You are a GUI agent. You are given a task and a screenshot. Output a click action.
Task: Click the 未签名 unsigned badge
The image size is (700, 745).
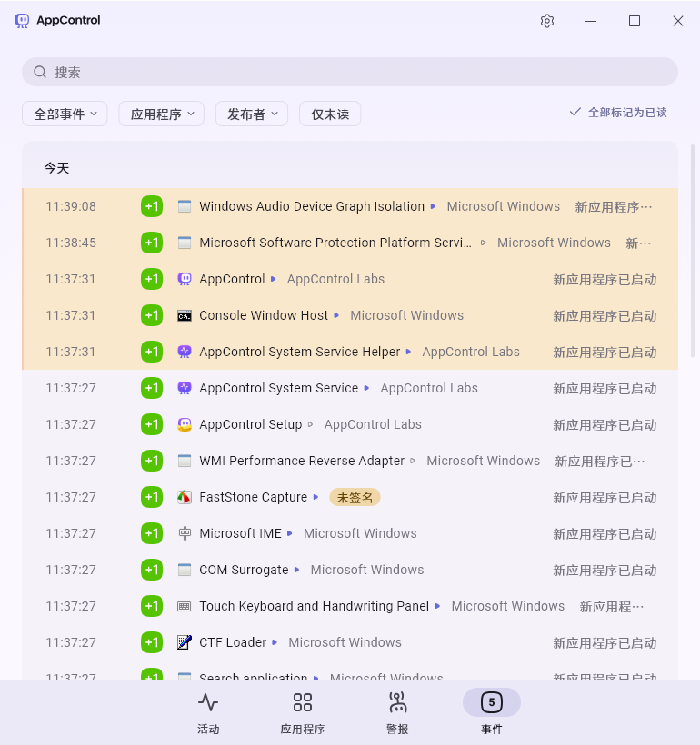355,498
